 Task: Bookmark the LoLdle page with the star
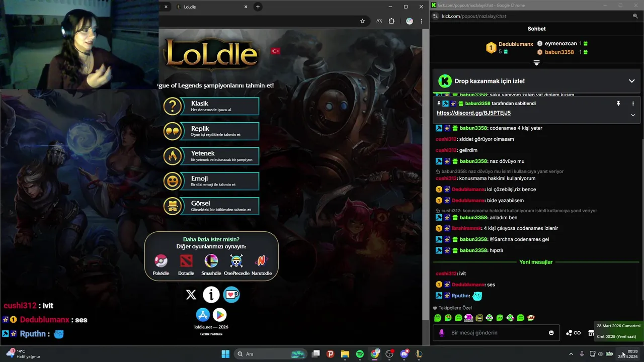click(362, 21)
